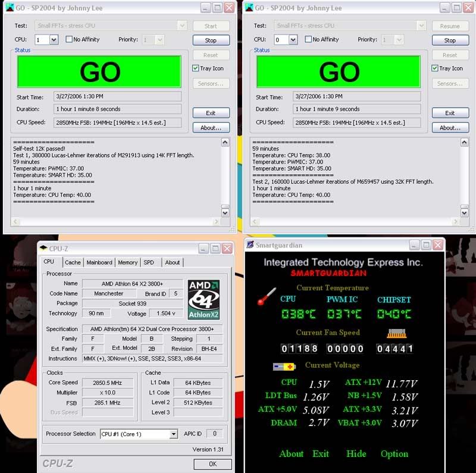Hide the Smartguardian window via Hide link

pos(356,453)
